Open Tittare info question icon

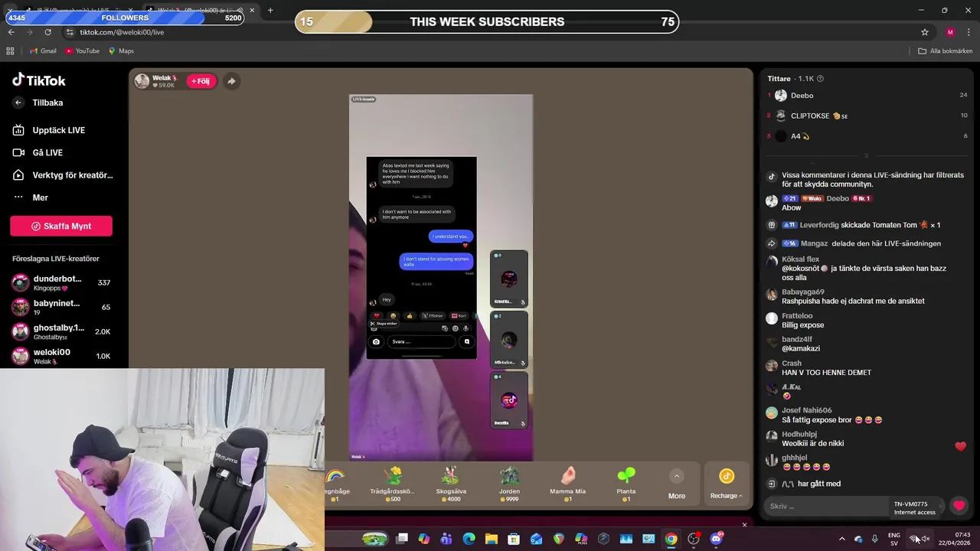[x=820, y=79]
